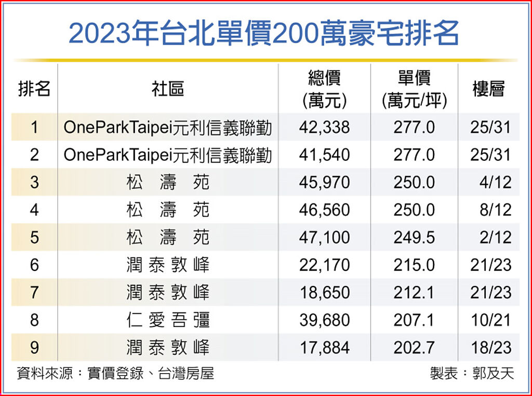Select the 松濤苑 name in rank 3
Screen dimensions: 532x396
pyautogui.click(x=168, y=183)
